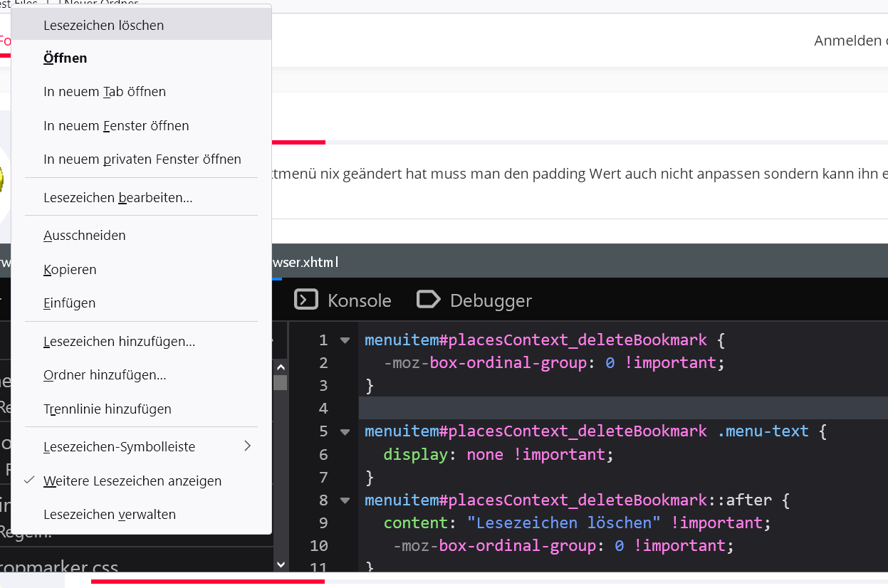This screenshot has width=888, height=588.
Task: Expand the Lesezeichen-Symbolleiste submenu arrow
Action: point(247,446)
